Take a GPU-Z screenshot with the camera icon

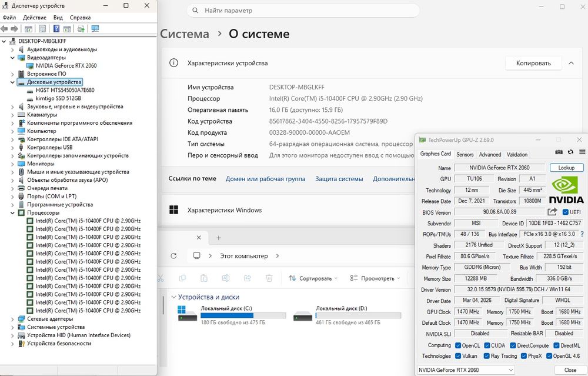click(559, 152)
